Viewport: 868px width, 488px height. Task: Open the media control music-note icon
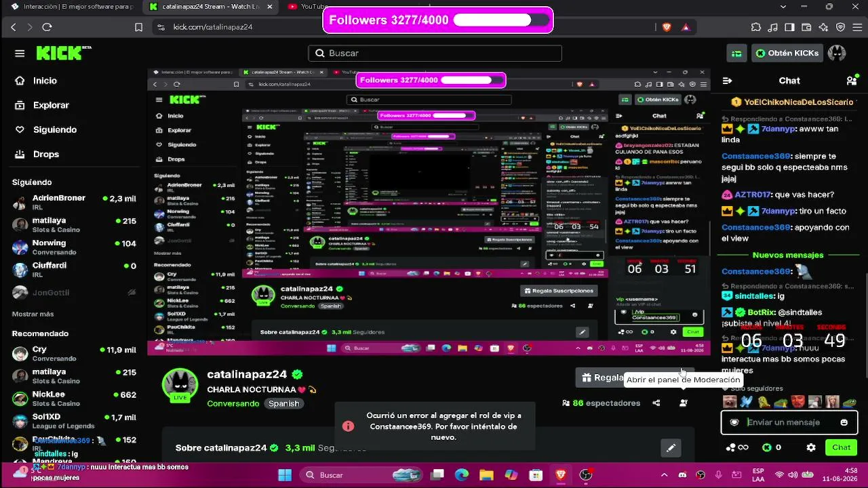773,27
